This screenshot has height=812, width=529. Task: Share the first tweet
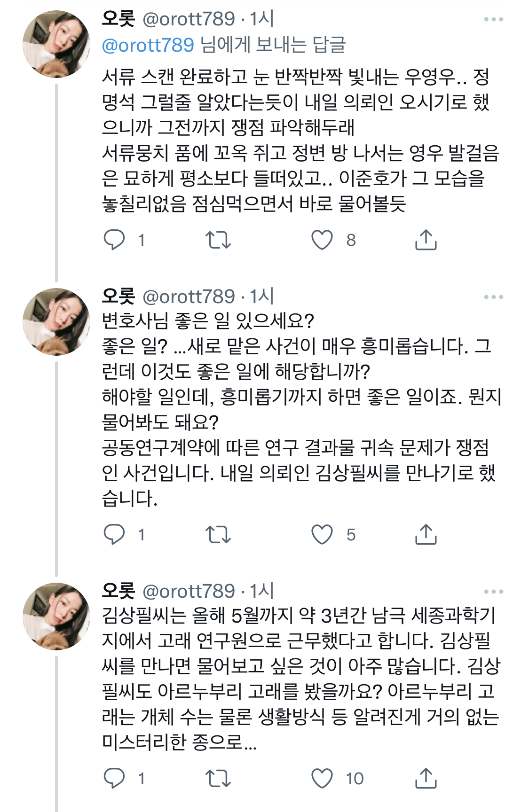[x=426, y=241]
